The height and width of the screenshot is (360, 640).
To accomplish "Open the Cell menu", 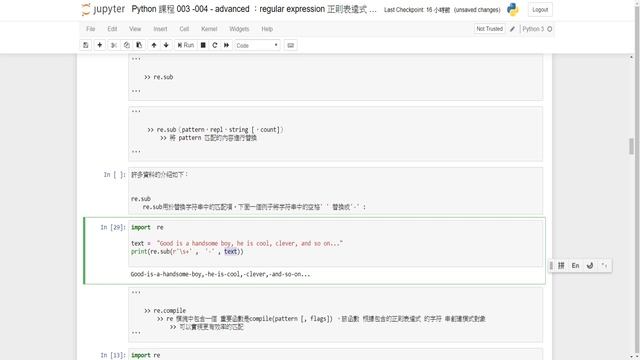I will [x=184, y=29].
